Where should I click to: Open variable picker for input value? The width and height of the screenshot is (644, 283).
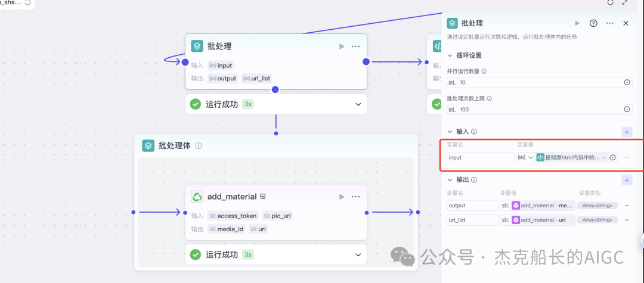click(x=613, y=157)
